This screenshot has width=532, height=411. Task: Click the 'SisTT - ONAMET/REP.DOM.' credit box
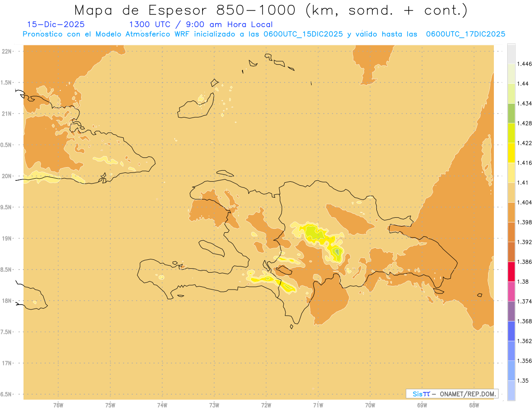coord(452,394)
